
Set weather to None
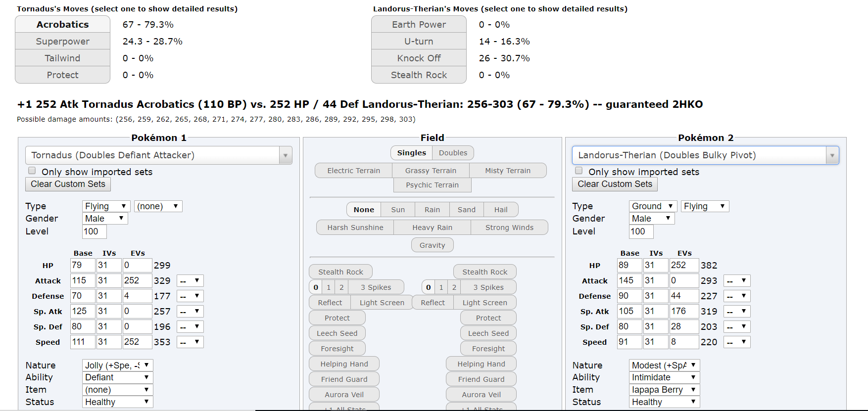(x=364, y=210)
